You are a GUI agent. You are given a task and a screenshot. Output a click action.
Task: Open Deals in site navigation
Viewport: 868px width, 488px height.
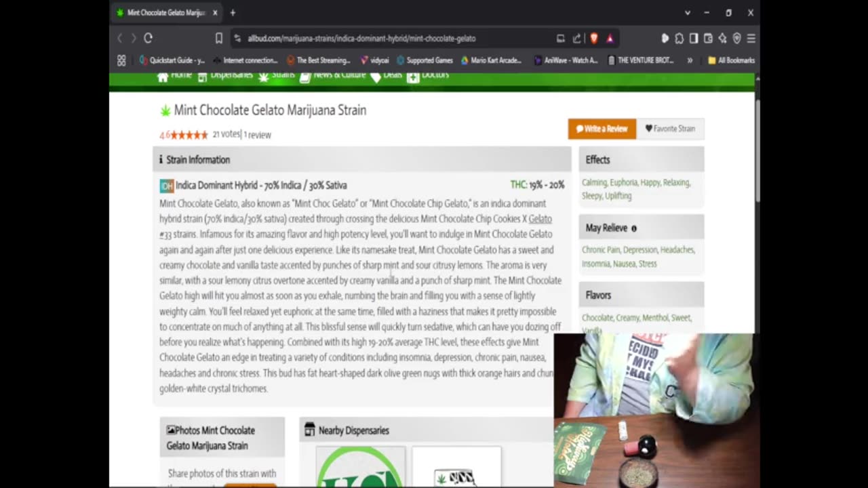387,75
